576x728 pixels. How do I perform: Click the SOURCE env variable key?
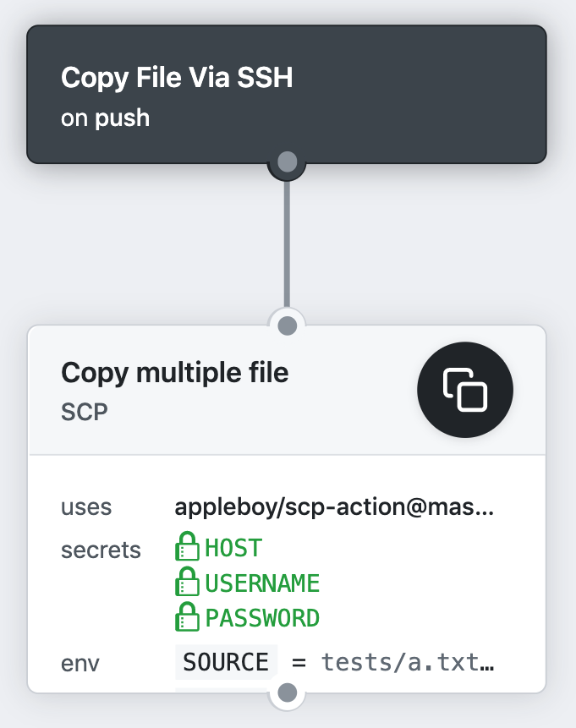(226, 661)
